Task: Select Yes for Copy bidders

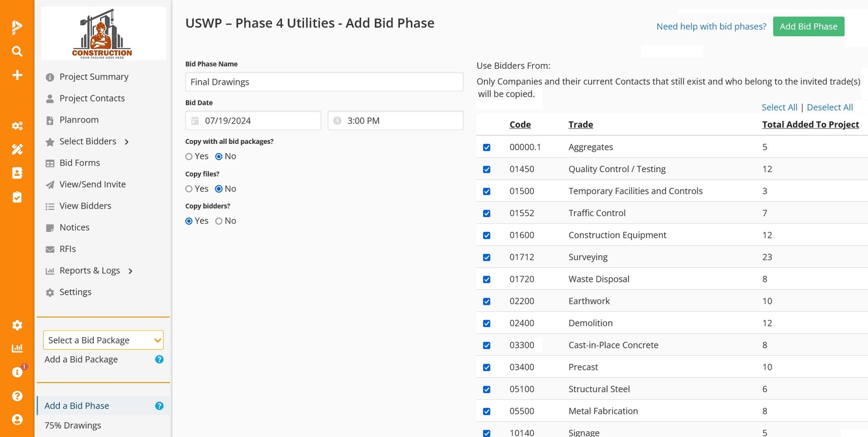Action: 189,221
